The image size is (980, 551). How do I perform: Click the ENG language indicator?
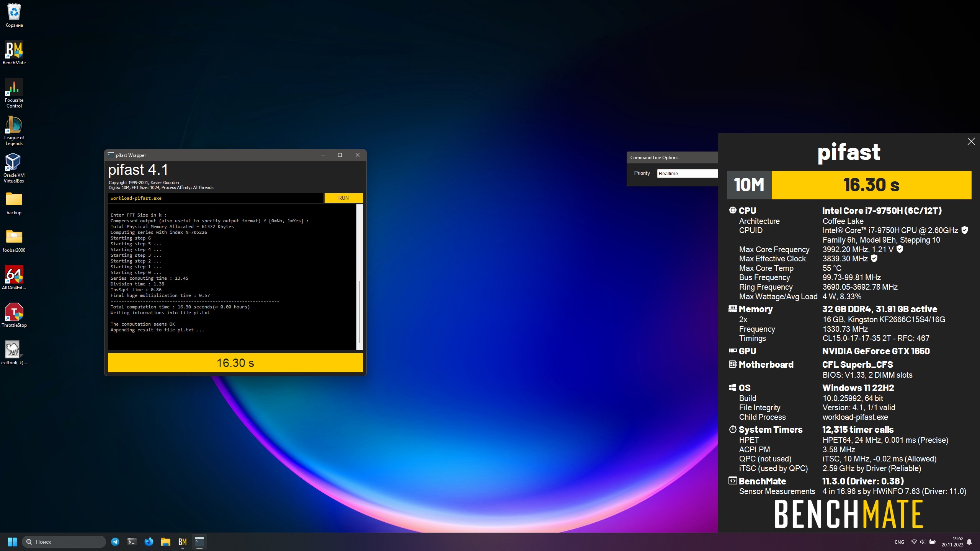point(900,542)
